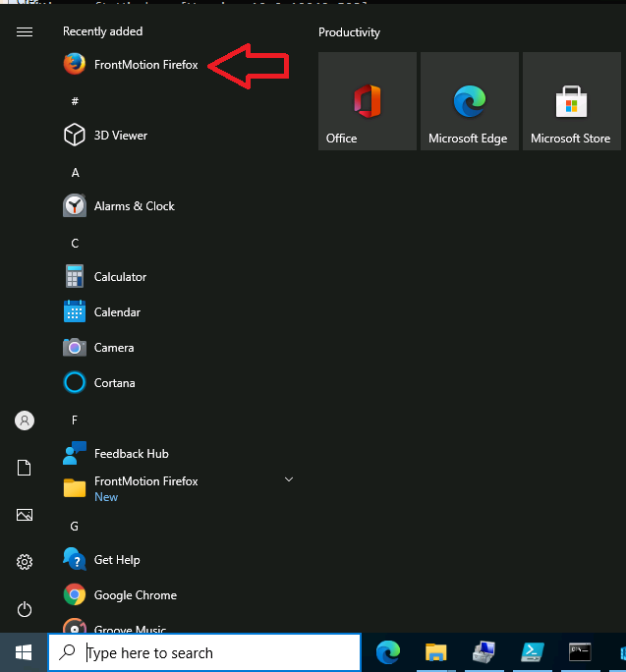Open Settings gear in Start sidebar
The height and width of the screenshot is (672, 626).
coord(25,562)
